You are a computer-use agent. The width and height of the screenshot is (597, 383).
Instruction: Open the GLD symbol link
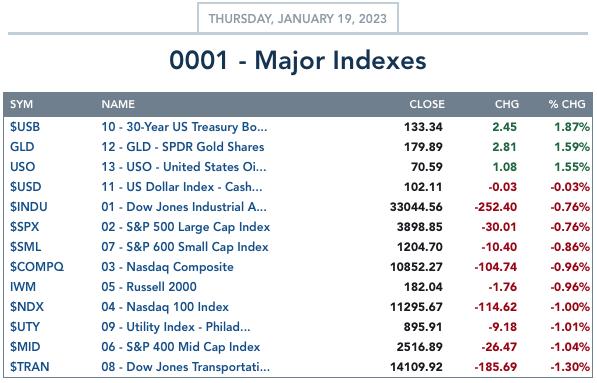coord(22,147)
